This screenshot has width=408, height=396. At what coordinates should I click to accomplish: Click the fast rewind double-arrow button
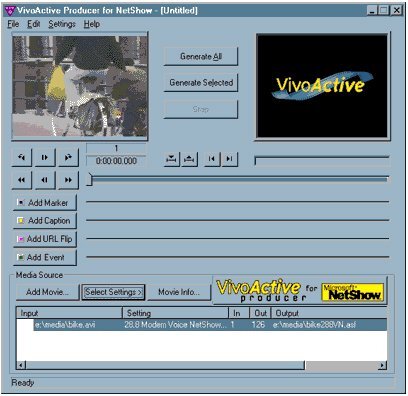pos(22,180)
